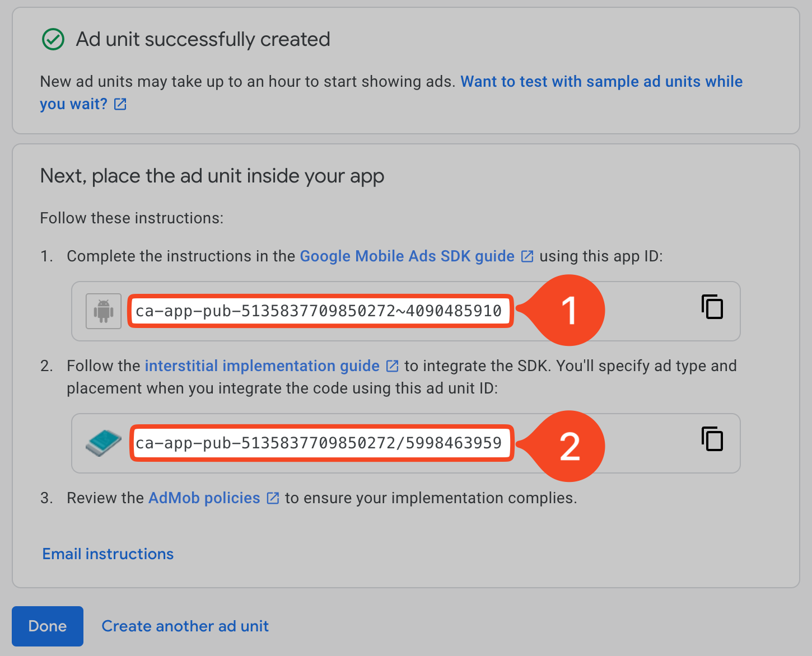812x656 pixels.
Task: Copy the ad unit ID with the copy icon
Action: pos(712,439)
